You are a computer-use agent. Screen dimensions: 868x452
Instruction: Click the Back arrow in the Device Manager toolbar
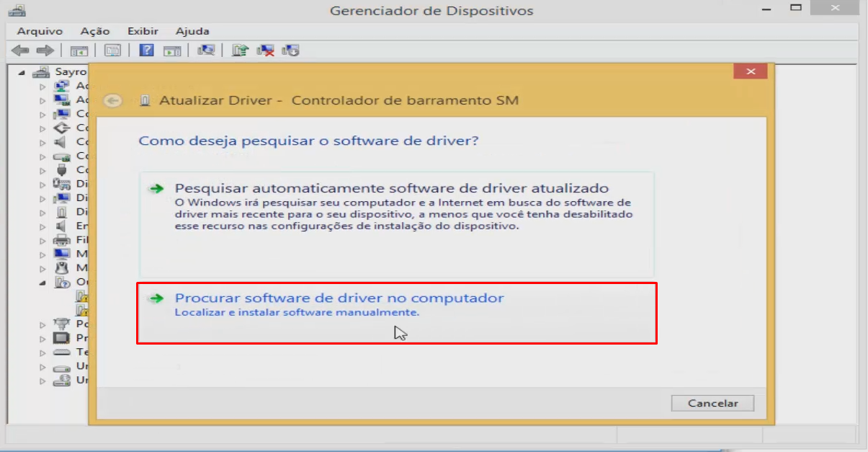20,50
